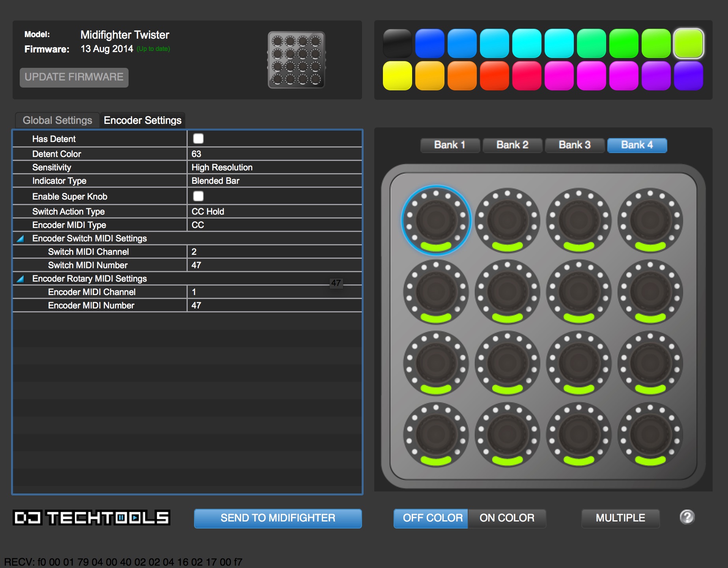Switch to Bank 3
Image resolution: width=728 pixels, height=568 pixels.
tap(575, 145)
